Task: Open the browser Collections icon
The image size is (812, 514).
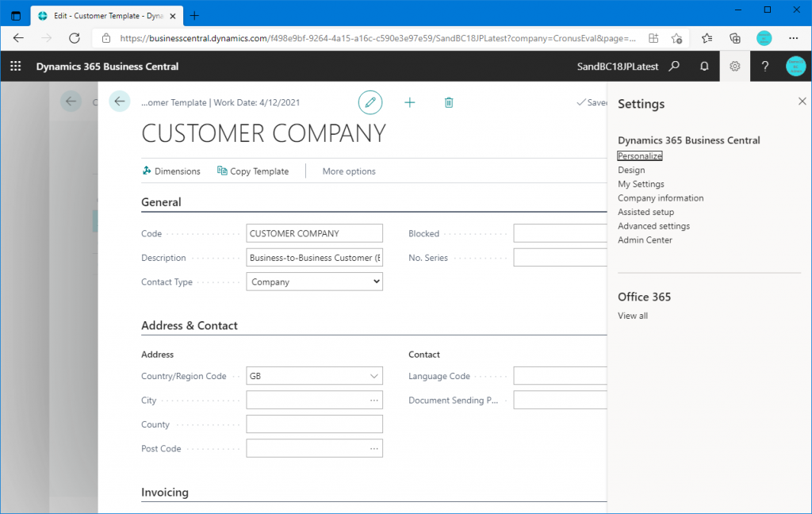Action: coord(735,38)
